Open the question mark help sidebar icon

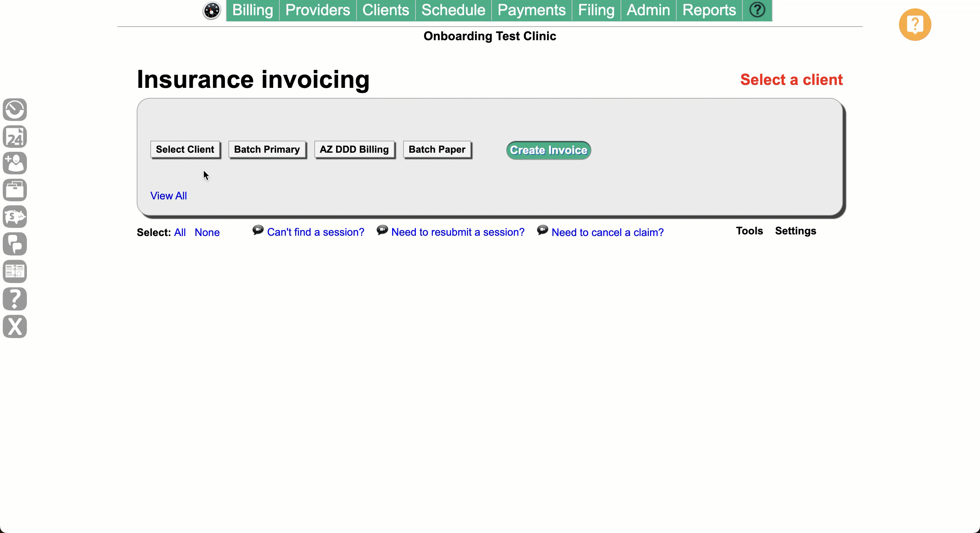pos(15,299)
